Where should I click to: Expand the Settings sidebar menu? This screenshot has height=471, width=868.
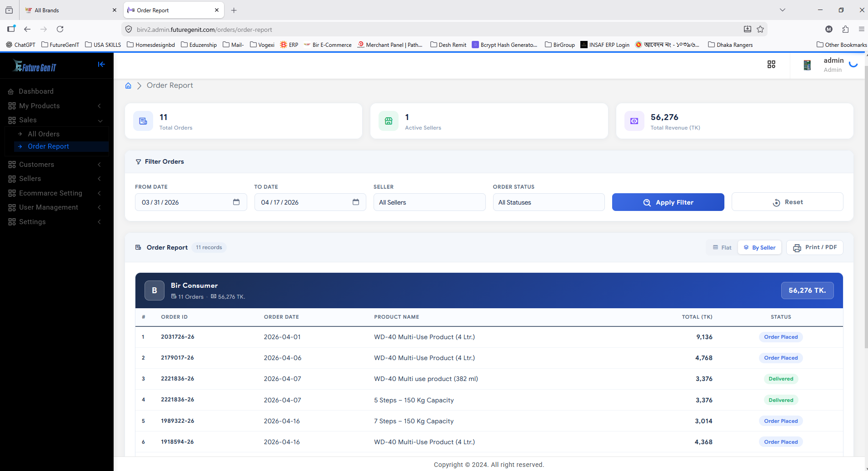(55, 222)
